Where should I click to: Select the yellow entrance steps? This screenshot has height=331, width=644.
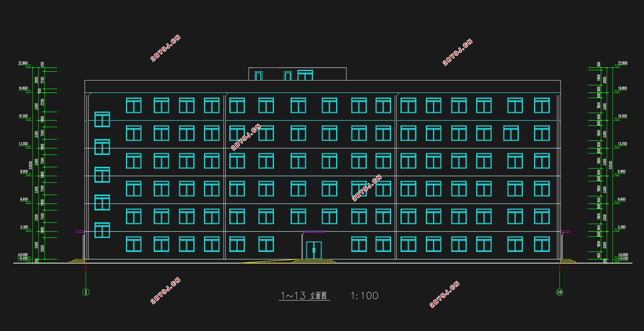pyautogui.click(x=314, y=261)
